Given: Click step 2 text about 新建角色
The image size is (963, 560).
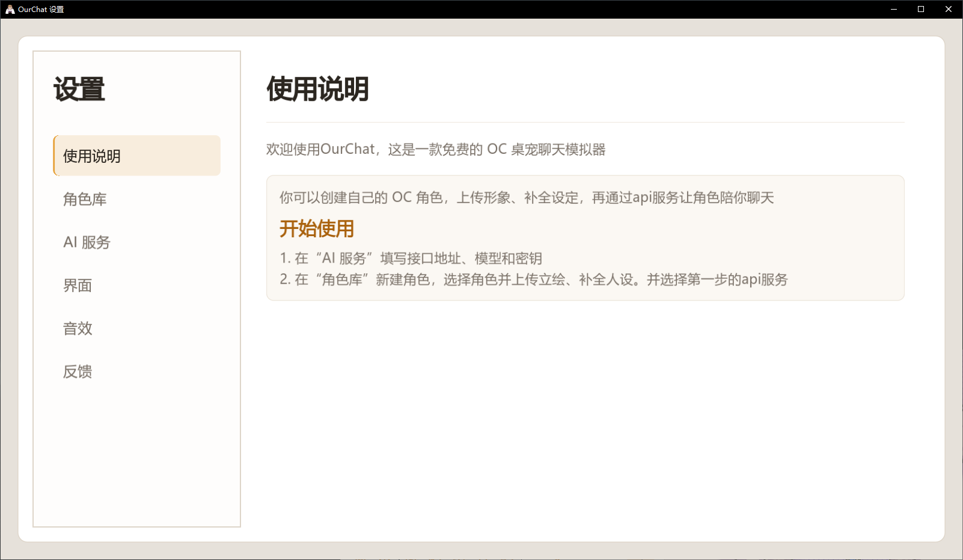Looking at the screenshot, I should point(534,279).
